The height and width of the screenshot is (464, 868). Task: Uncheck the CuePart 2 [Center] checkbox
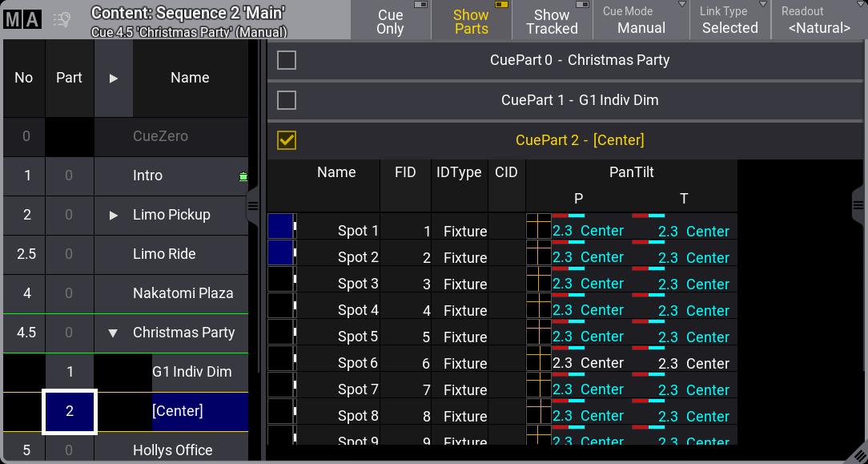[287, 140]
